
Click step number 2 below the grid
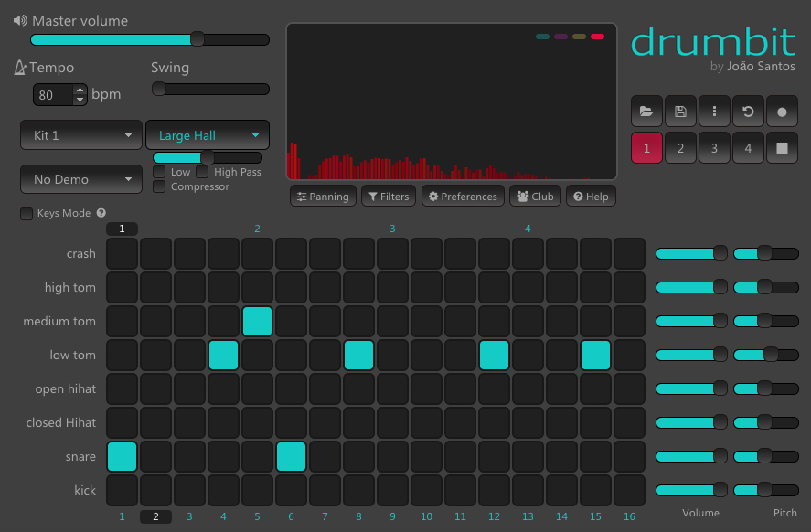click(155, 516)
